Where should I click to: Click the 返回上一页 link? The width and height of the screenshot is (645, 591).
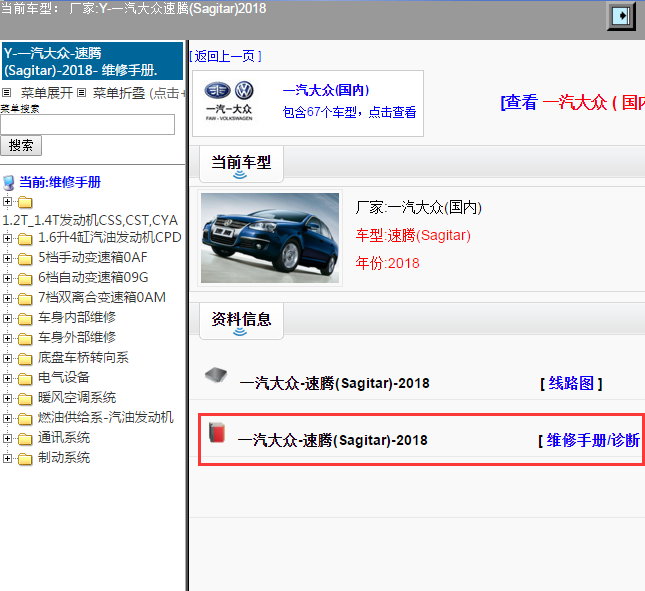click(225, 56)
